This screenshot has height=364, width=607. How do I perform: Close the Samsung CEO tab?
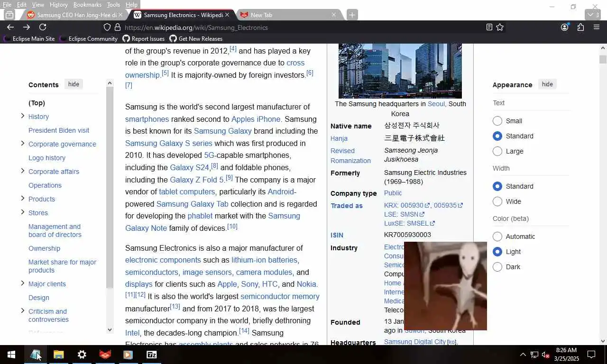tap(120, 15)
